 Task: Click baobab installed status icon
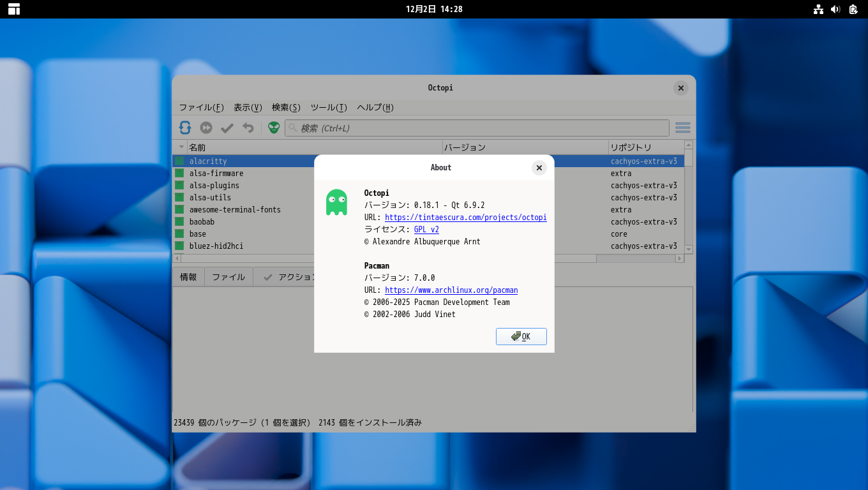pyautogui.click(x=179, y=222)
